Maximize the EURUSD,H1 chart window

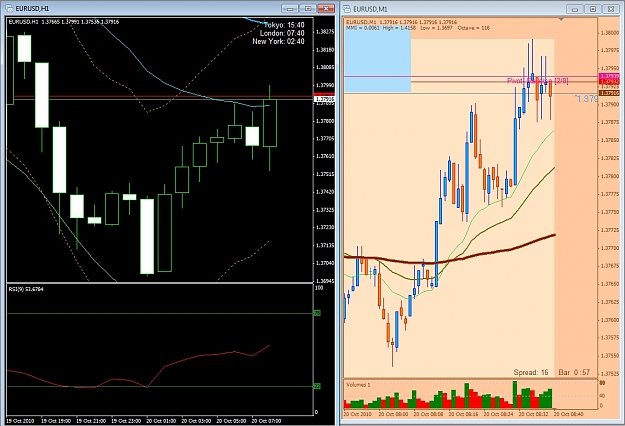[307, 8]
